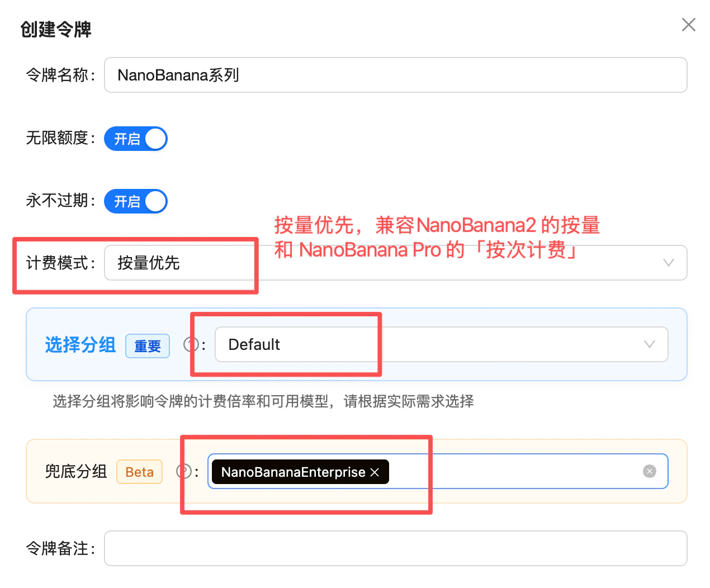Image resolution: width=710 pixels, height=588 pixels.
Task: Click the help icon next to 兜底分组
Action: (x=184, y=471)
